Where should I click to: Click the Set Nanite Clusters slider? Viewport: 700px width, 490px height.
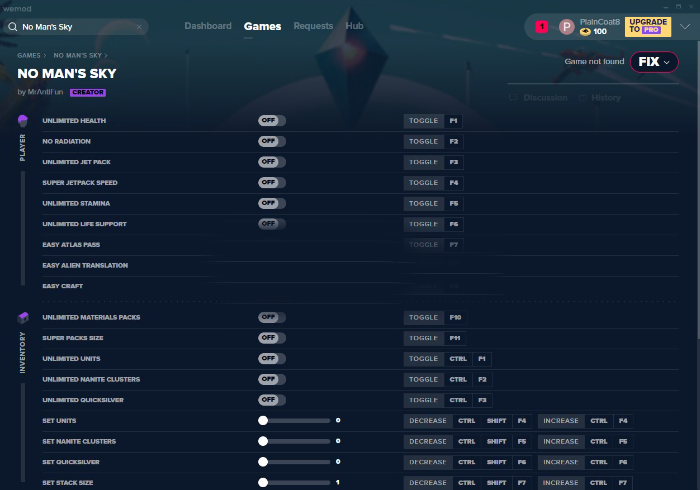tap(294, 441)
